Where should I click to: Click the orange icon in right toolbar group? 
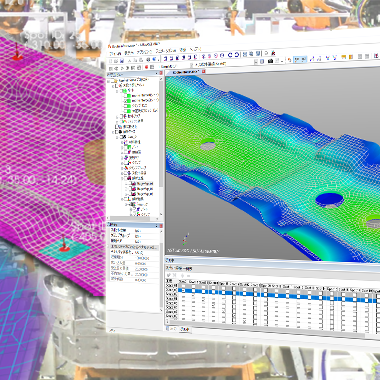point(351,57)
